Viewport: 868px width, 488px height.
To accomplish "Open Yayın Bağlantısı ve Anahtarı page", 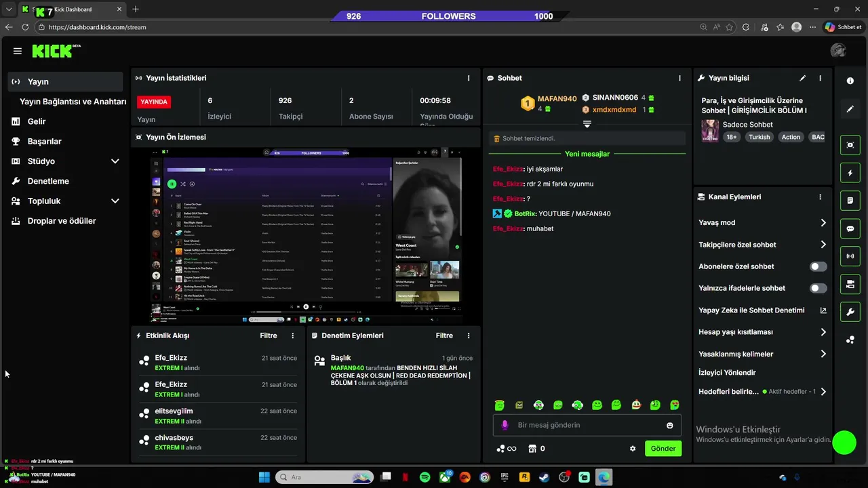I will [x=73, y=102].
